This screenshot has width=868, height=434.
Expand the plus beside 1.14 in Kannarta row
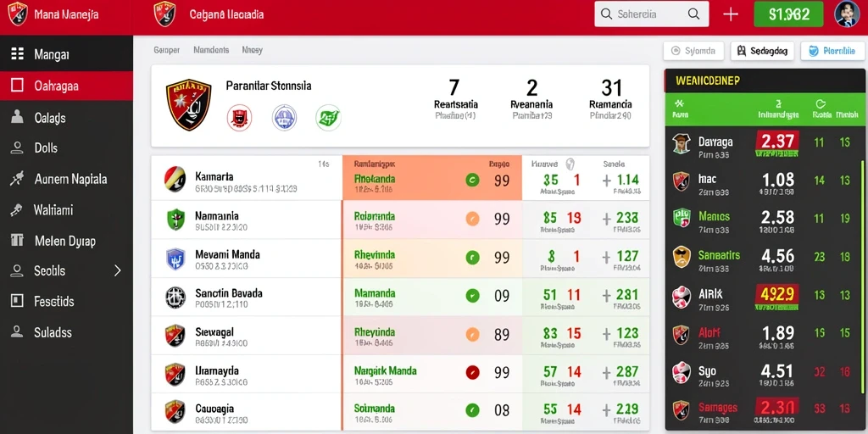[x=607, y=181]
